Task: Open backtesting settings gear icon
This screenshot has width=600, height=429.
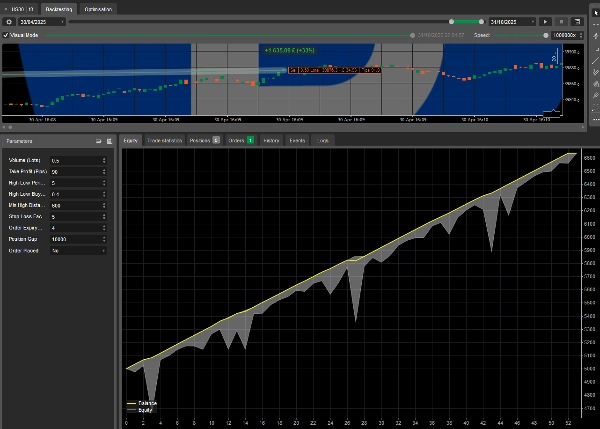Action: [x=9, y=21]
